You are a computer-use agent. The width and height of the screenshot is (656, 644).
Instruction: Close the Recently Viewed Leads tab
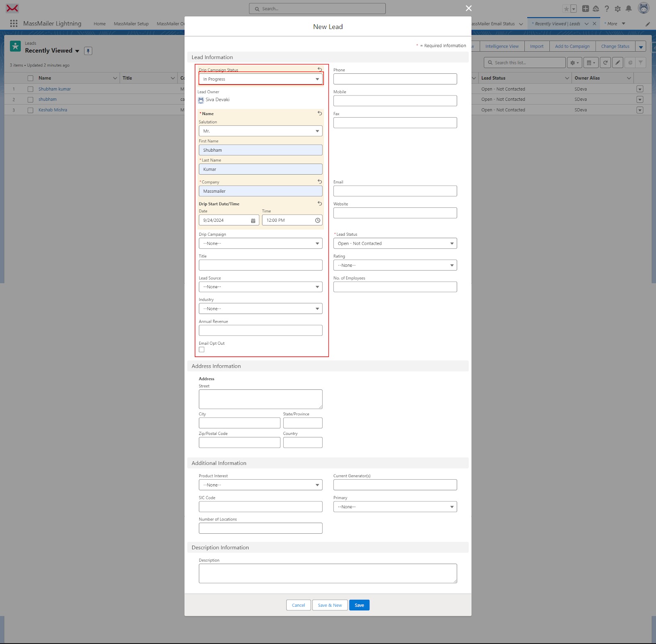[x=594, y=24]
